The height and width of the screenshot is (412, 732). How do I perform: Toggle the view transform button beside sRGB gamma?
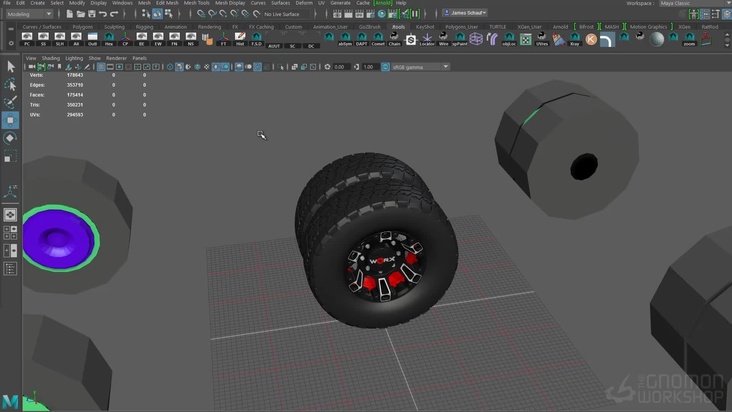tap(385, 67)
